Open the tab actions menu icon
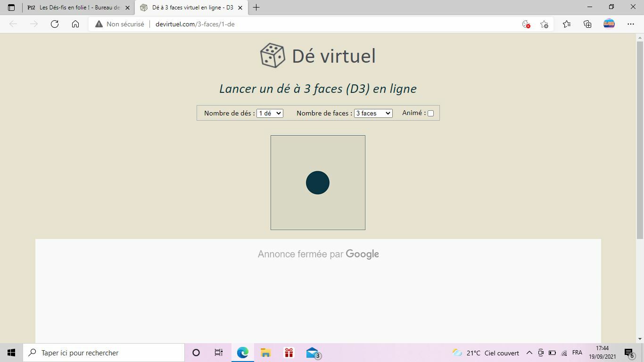Image resolution: width=644 pixels, height=362 pixels. point(11,8)
